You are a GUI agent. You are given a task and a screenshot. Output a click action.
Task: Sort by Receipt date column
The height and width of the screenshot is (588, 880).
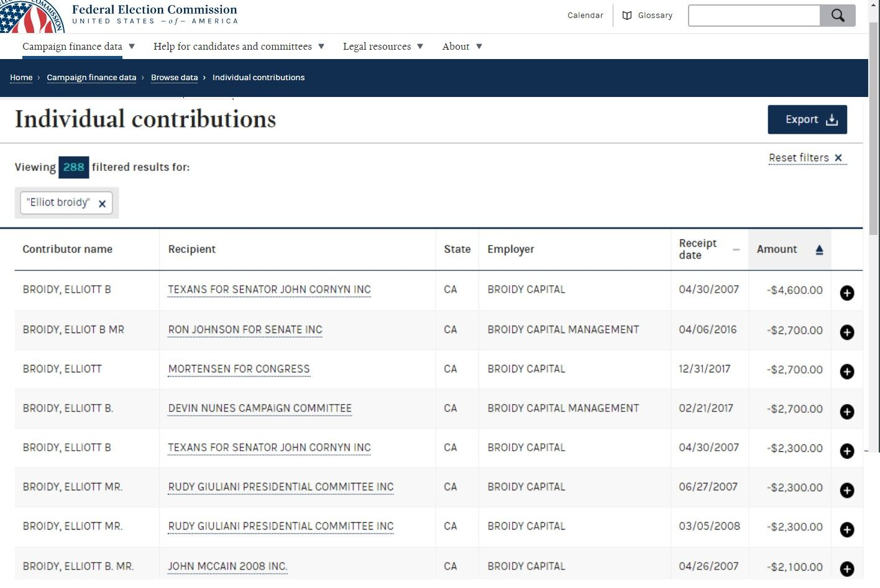point(709,249)
